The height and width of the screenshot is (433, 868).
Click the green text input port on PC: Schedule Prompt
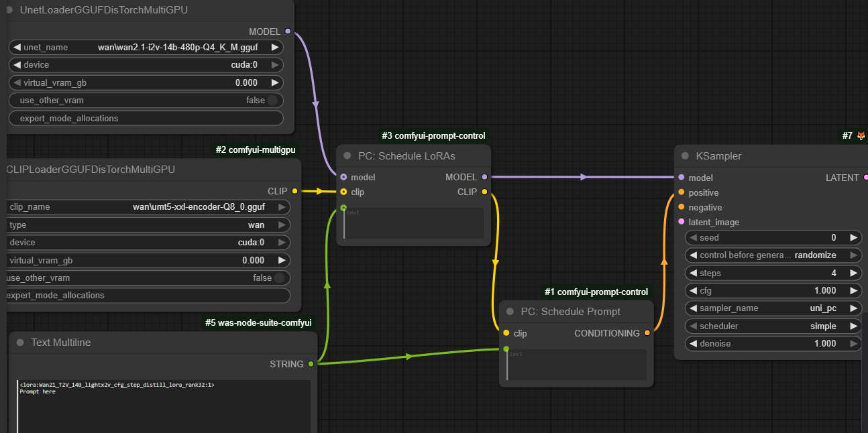click(506, 349)
